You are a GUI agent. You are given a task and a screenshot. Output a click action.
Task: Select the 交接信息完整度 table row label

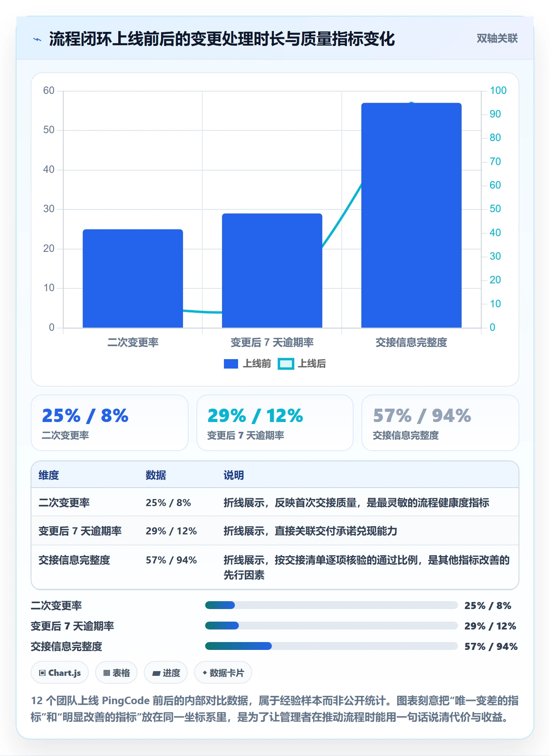74,560
